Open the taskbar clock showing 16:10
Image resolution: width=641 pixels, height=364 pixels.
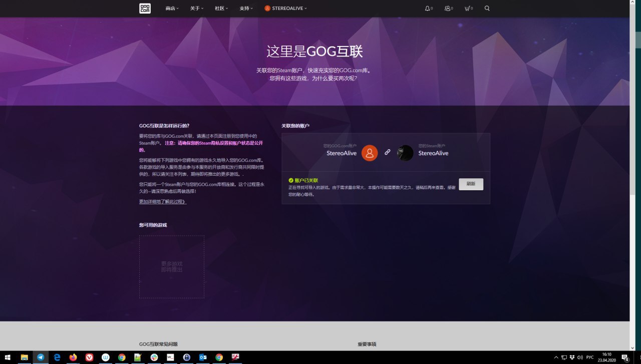(x=607, y=357)
